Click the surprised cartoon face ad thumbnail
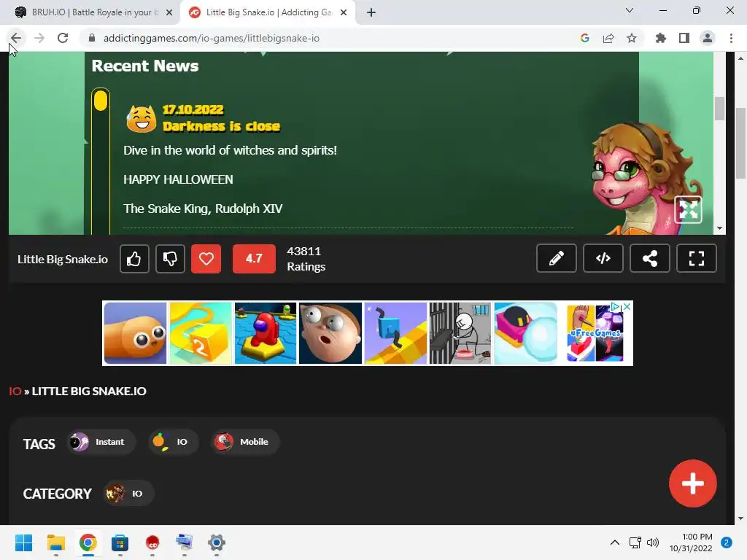Image resolution: width=747 pixels, height=560 pixels. [x=330, y=332]
